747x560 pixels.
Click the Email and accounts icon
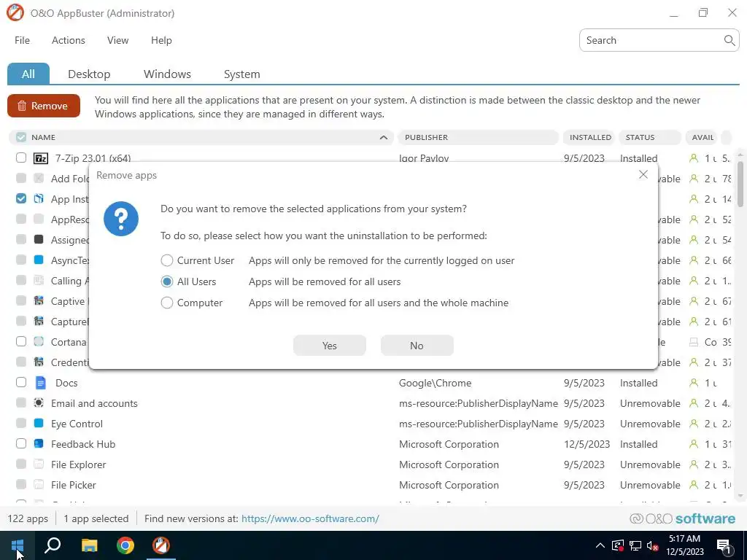pos(39,402)
